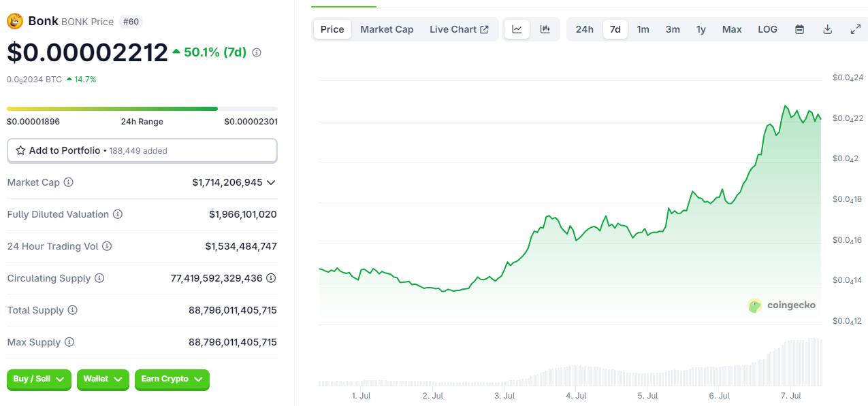868x406 pixels.
Task: Click info icon beside 7d price change
Action: pyautogui.click(x=257, y=52)
